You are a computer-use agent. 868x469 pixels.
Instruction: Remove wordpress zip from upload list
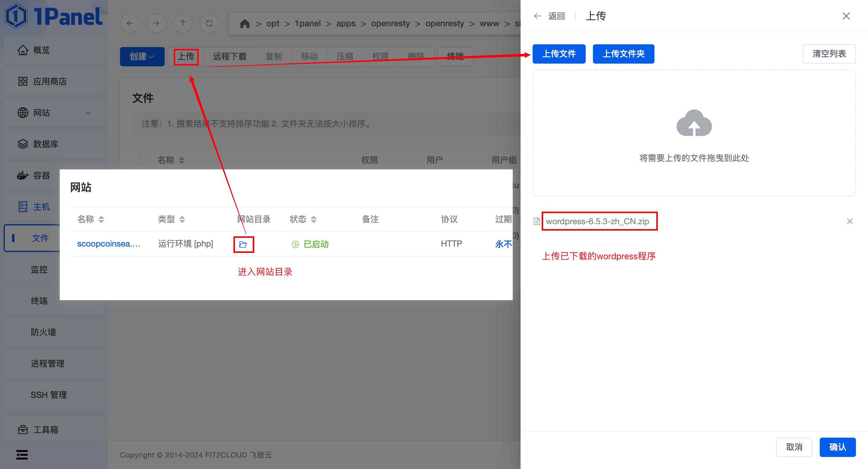point(850,221)
